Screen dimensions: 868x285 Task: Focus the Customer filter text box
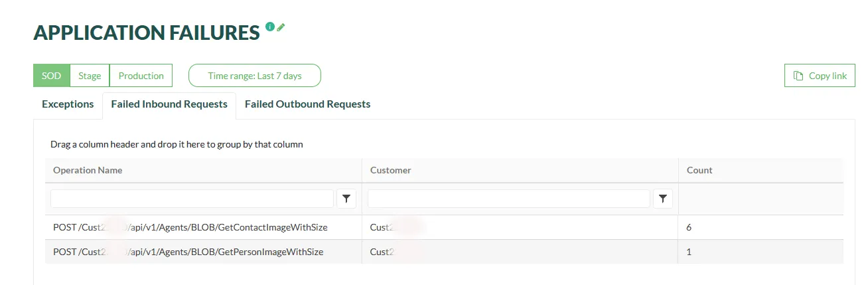508,199
